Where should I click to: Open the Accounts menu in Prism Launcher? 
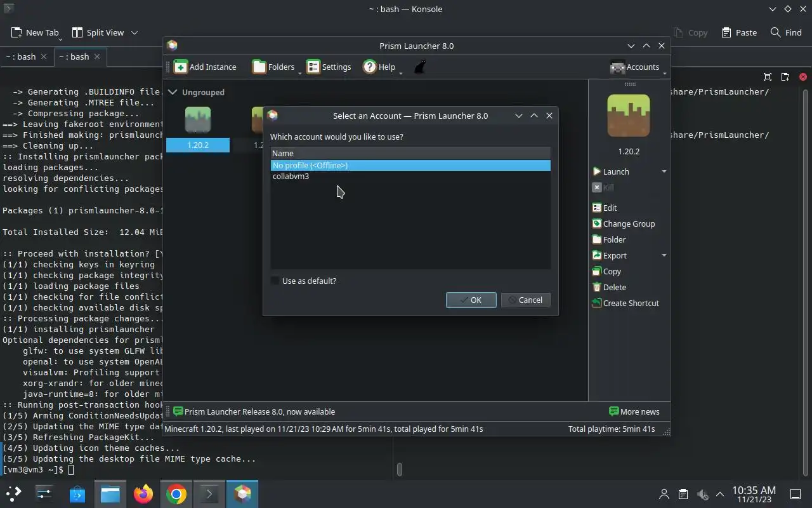635,67
